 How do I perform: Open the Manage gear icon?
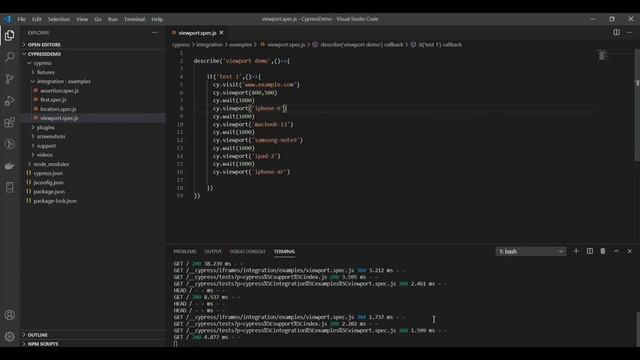(x=9, y=336)
